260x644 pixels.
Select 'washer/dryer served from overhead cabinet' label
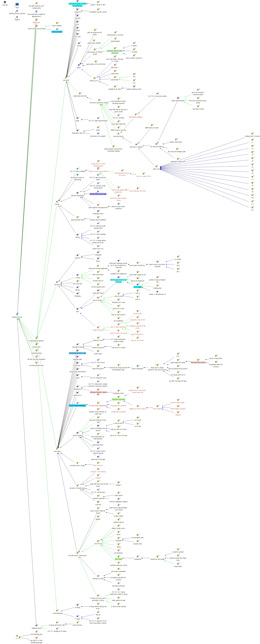click(113, 150)
